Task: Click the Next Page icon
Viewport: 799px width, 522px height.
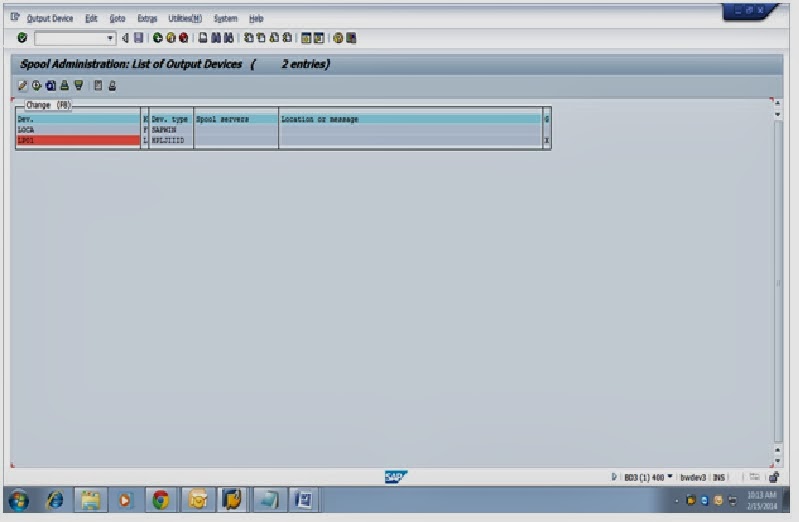Action: (274, 38)
